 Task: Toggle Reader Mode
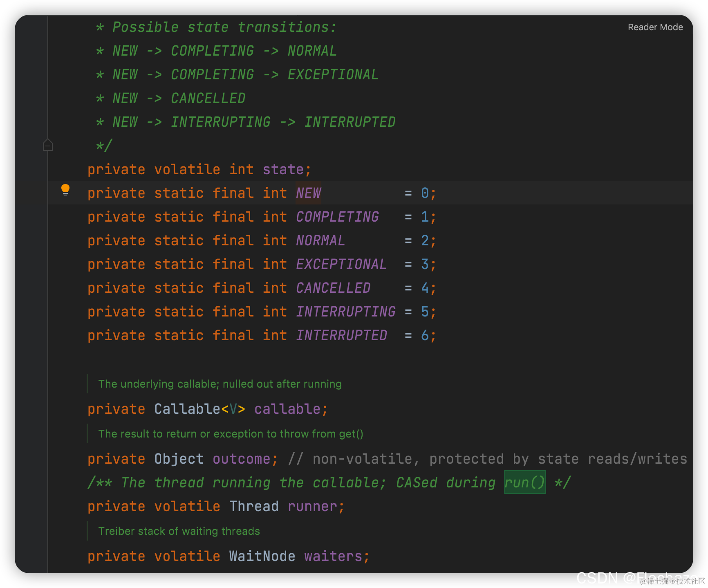click(x=655, y=27)
